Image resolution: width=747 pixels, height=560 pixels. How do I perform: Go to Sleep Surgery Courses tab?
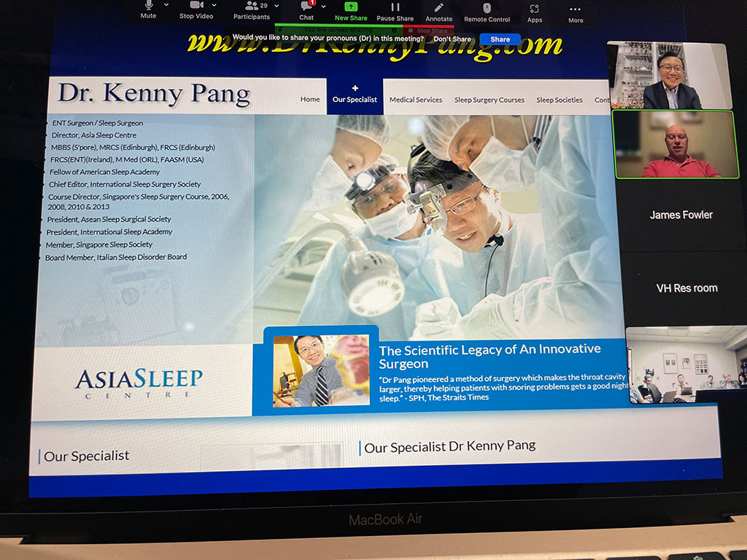point(489,100)
